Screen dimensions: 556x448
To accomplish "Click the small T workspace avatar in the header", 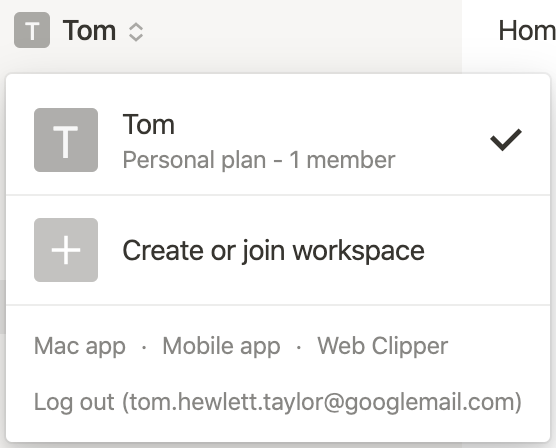I will 32,30.
